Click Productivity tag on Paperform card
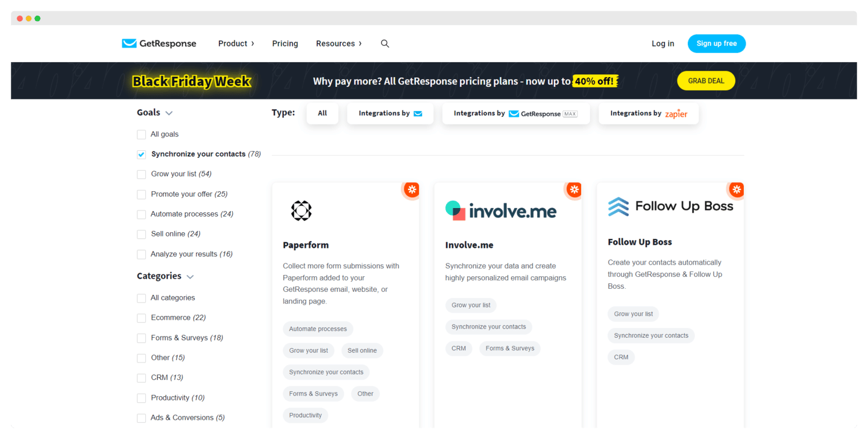The height and width of the screenshot is (439, 868). (x=306, y=415)
